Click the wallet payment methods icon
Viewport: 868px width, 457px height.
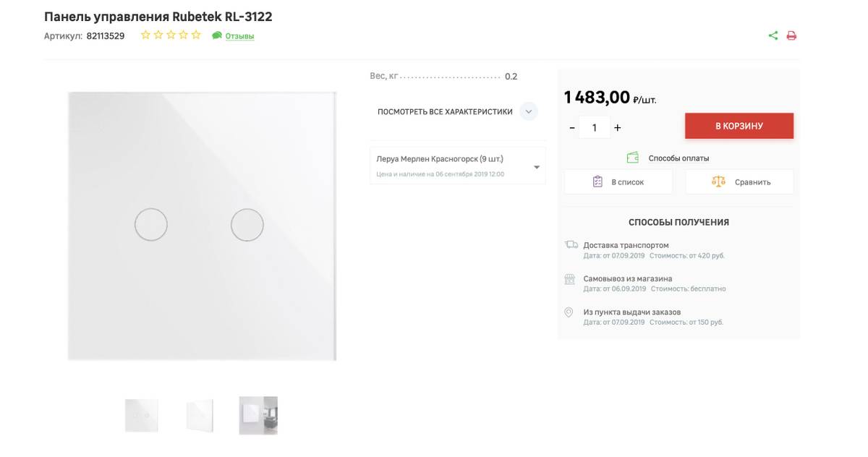633,158
